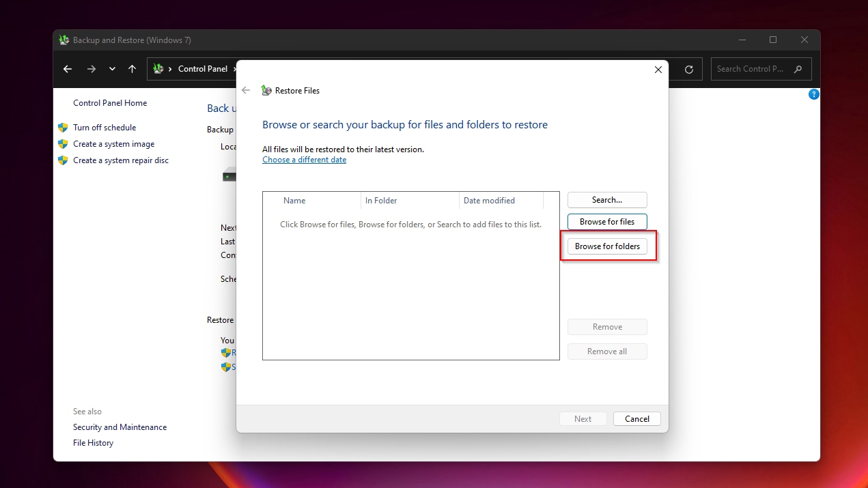Click Turn off schedule link
The width and height of the screenshot is (868, 488).
[x=104, y=128]
